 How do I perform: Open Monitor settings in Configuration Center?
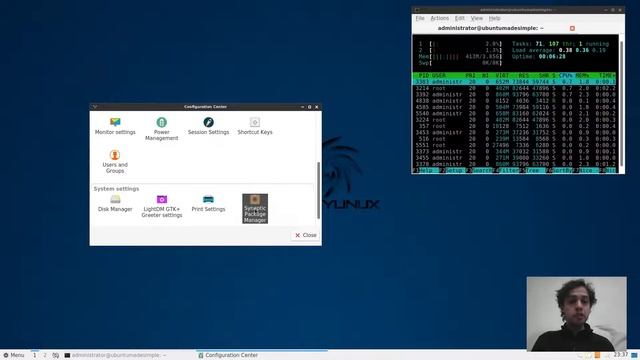115,126
